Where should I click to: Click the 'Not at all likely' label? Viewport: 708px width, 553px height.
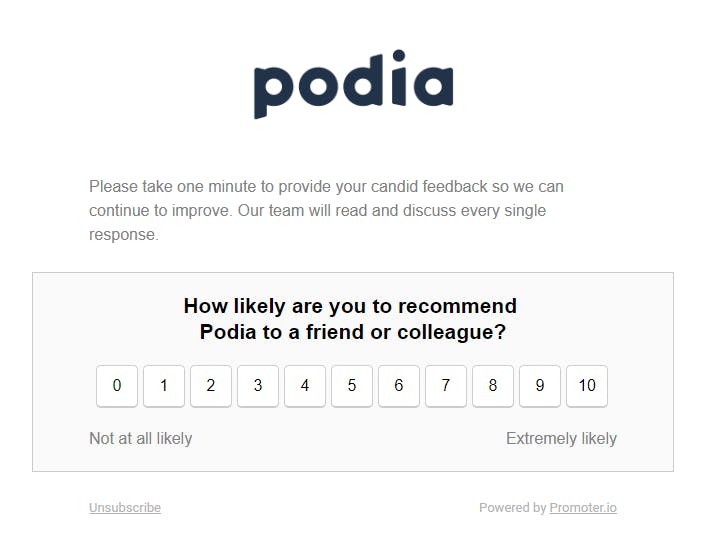pos(140,438)
